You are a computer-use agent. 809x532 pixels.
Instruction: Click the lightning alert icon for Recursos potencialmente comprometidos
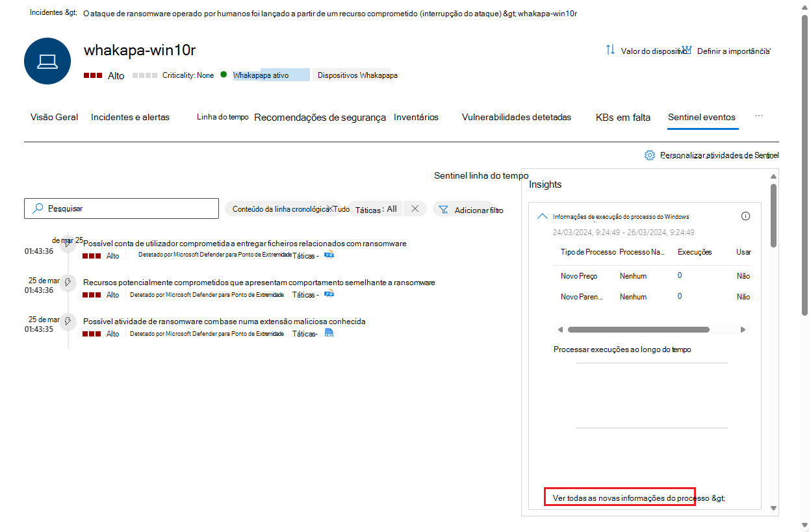(68, 283)
